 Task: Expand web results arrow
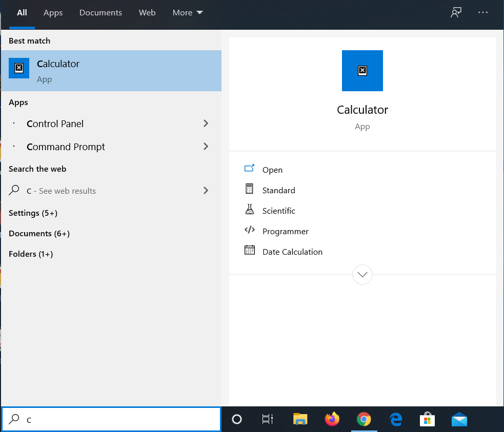pyautogui.click(x=206, y=191)
